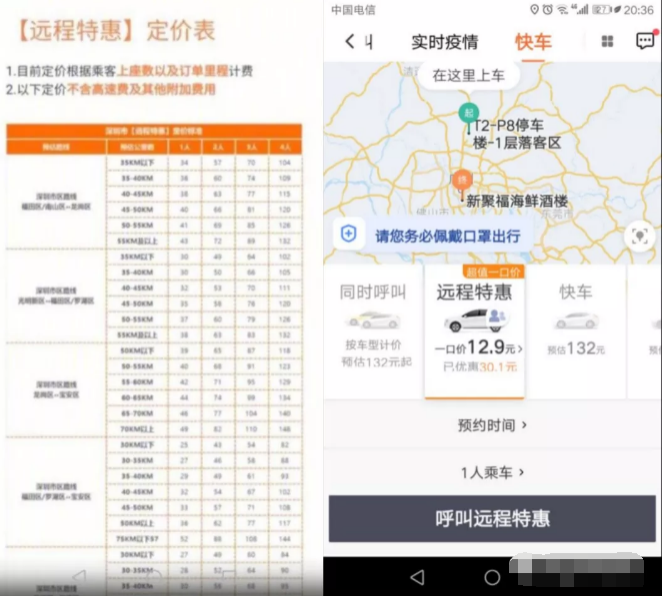662x596 pixels.
Task: Tap the 在这里上车 pickup bubble
Action: tap(468, 76)
